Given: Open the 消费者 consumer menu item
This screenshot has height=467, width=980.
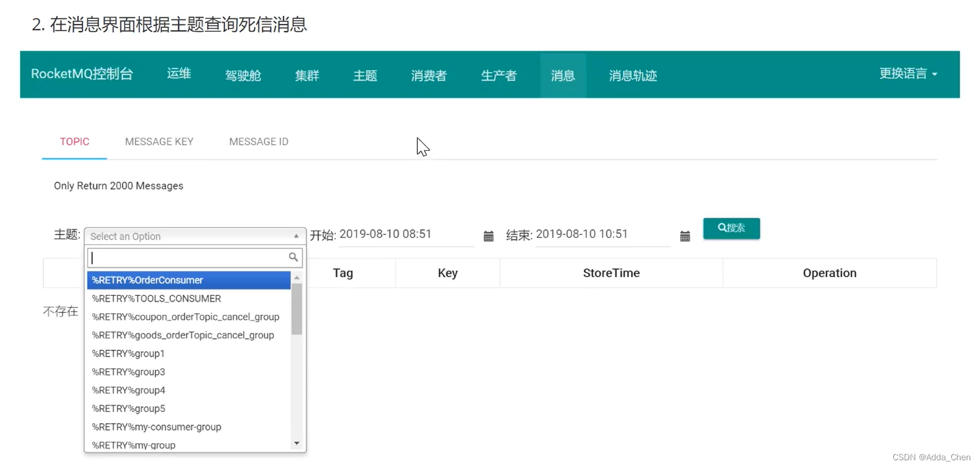Looking at the screenshot, I should 429,76.
